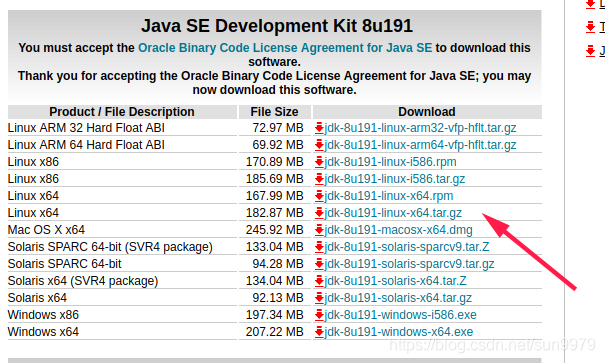Image resolution: width=605 pixels, height=363 pixels.
Task: Download jdk-8u191-linux-i586.tar.gz file link
Action: 395,179
